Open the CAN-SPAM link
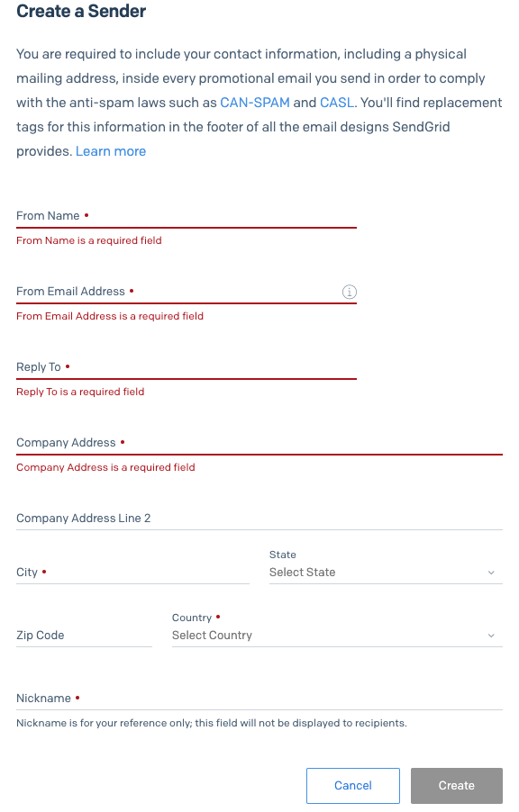 (x=255, y=103)
